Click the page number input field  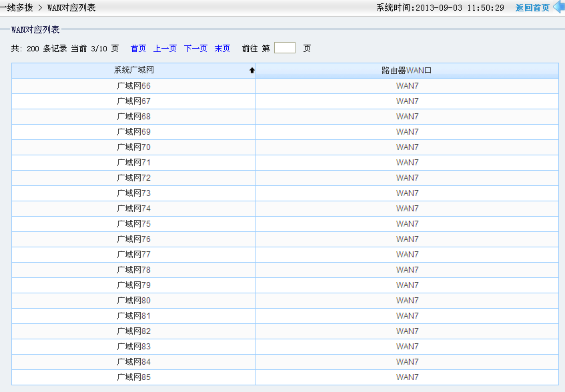(x=284, y=48)
